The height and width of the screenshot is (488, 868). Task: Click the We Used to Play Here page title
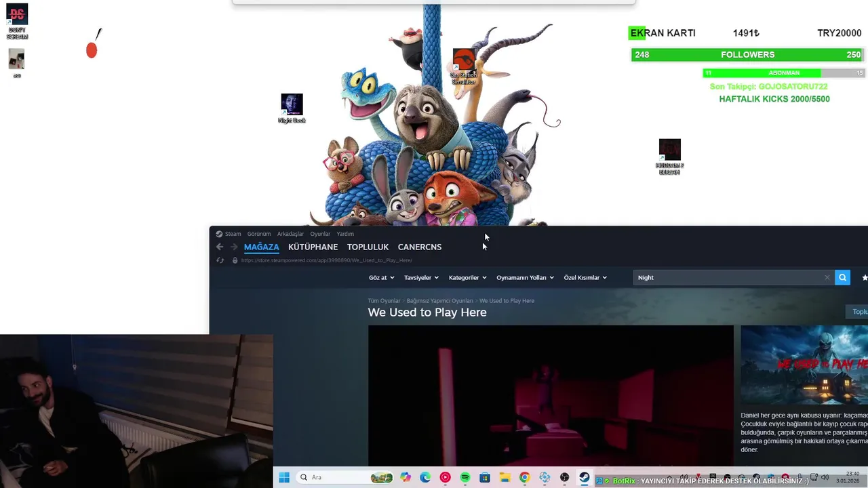427,312
